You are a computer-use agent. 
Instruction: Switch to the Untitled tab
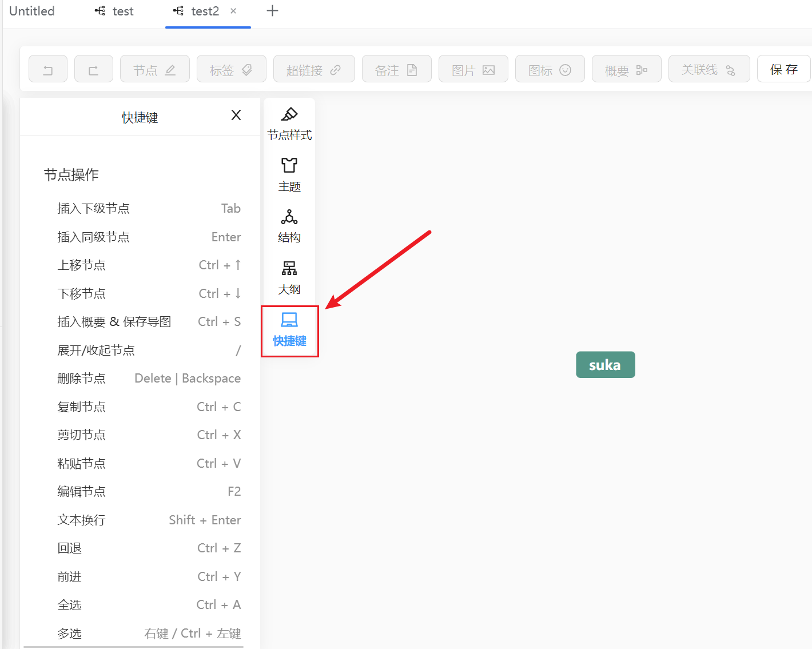(32, 11)
